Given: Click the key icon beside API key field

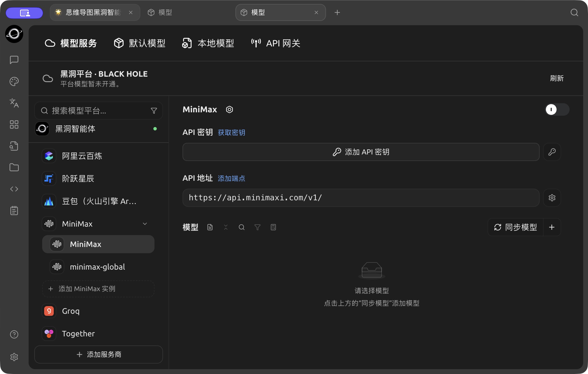Looking at the screenshot, I should (552, 152).
